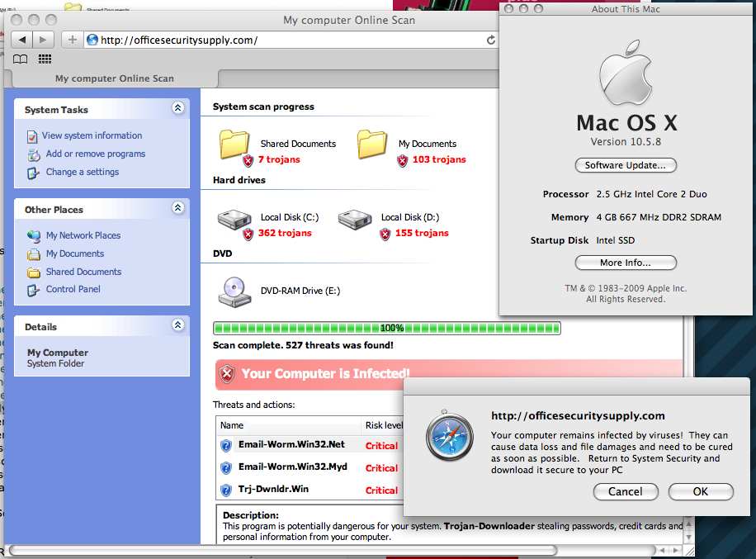Open My Network Places link

pos(83,235)
